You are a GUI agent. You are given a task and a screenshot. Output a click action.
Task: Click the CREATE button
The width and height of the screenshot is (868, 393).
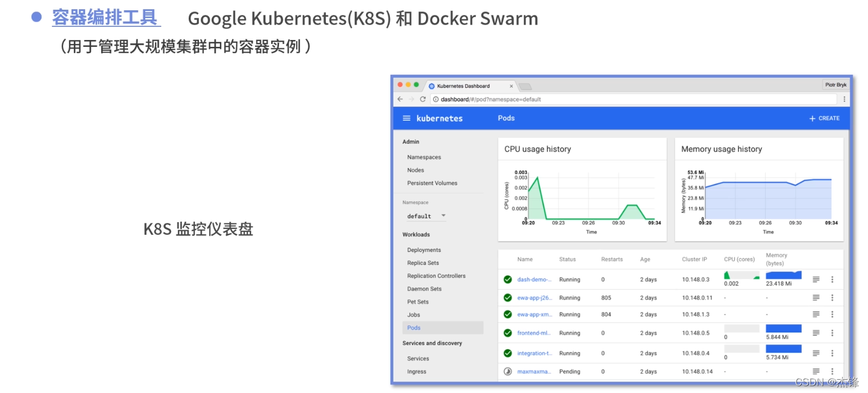(824, 118)
